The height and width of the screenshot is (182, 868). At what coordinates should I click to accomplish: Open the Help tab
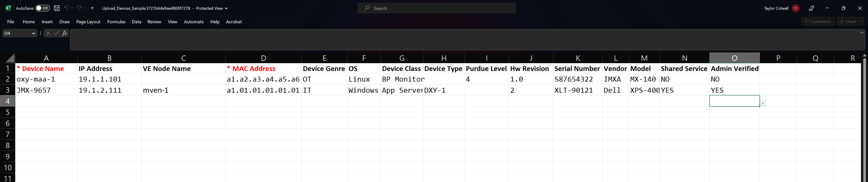pyautogui.click(x=215, y=21)
